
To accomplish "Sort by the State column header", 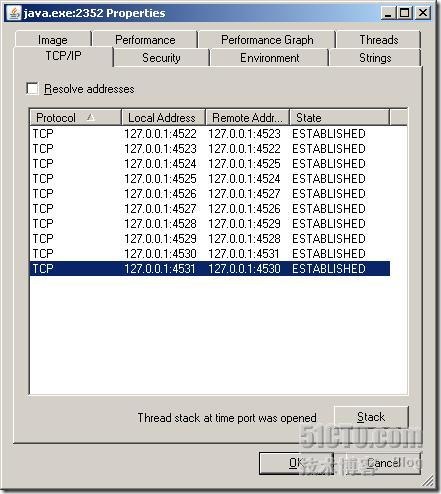I will (339, 117).
